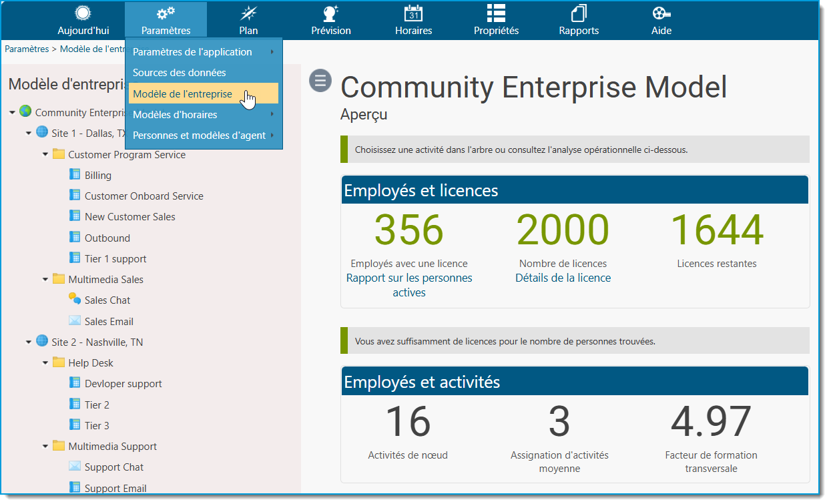Click the Support Email activity icon
Screen dimensions: 829x504
pyautogui.click(x=75, y=487)
